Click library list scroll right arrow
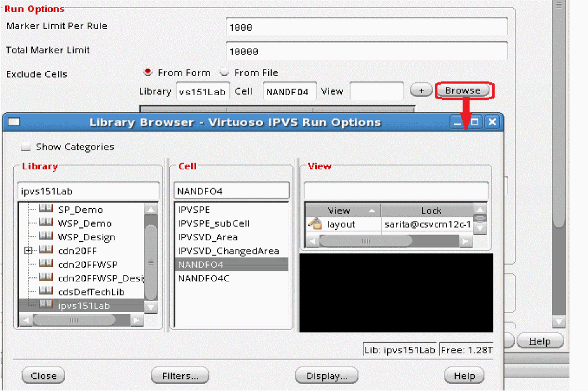This screenshot has height=391, width=588. click(x=136, y=320)
